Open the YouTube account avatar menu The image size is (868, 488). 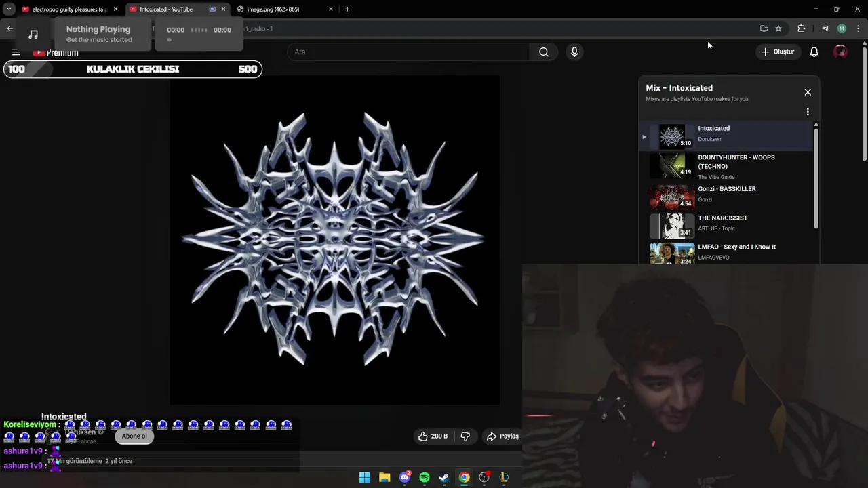[841, 52]
